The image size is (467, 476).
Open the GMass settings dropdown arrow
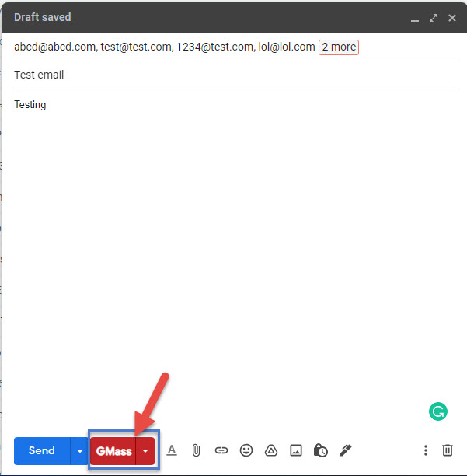click(145, 451)
